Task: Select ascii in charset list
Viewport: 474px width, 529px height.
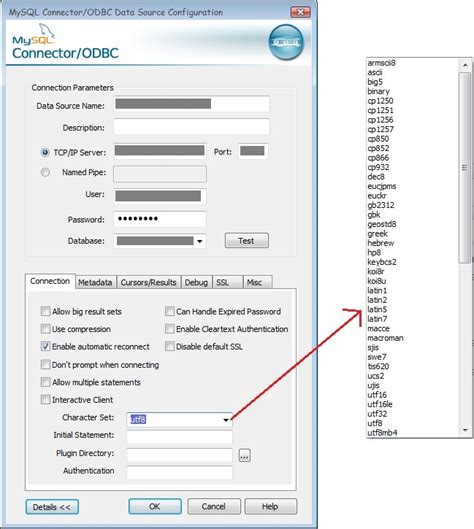Action: coord(375,73)
